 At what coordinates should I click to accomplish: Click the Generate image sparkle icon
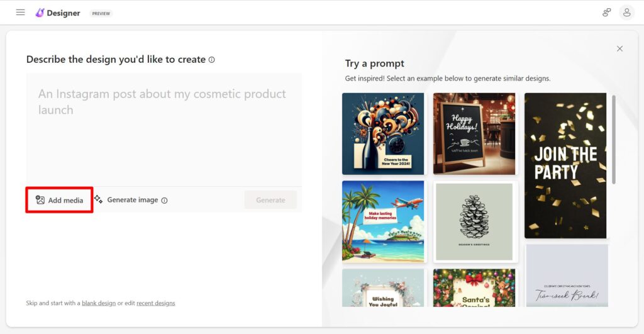[x=98, y=199]
